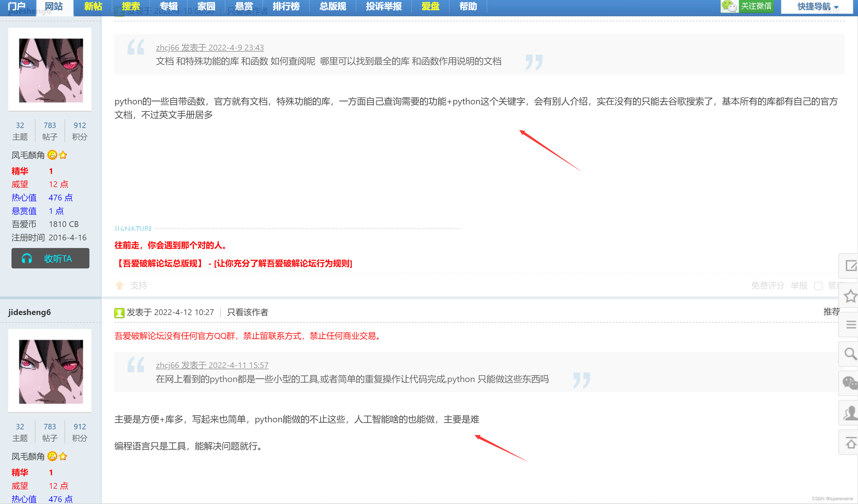Open quoted link zhcj66 发表于 2022-4-11 15:57
Image resolution: width=858 pixels, height=504 pixels.
click(212, 365)
